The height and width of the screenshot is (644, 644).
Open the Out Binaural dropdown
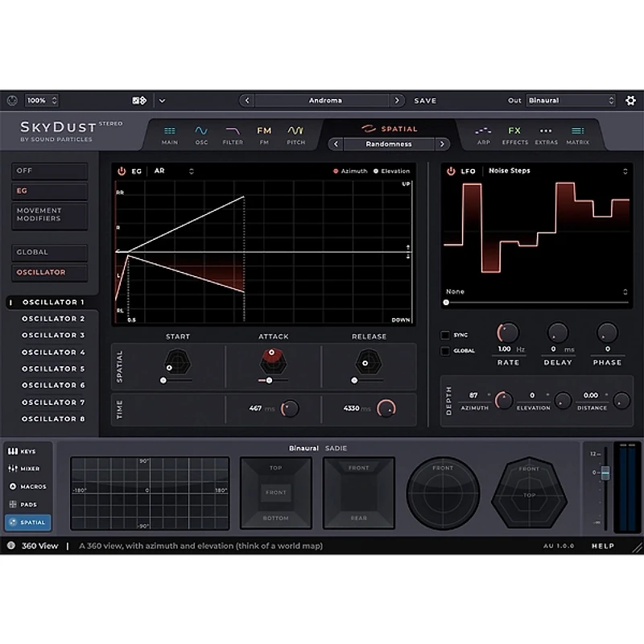(571, 101)
